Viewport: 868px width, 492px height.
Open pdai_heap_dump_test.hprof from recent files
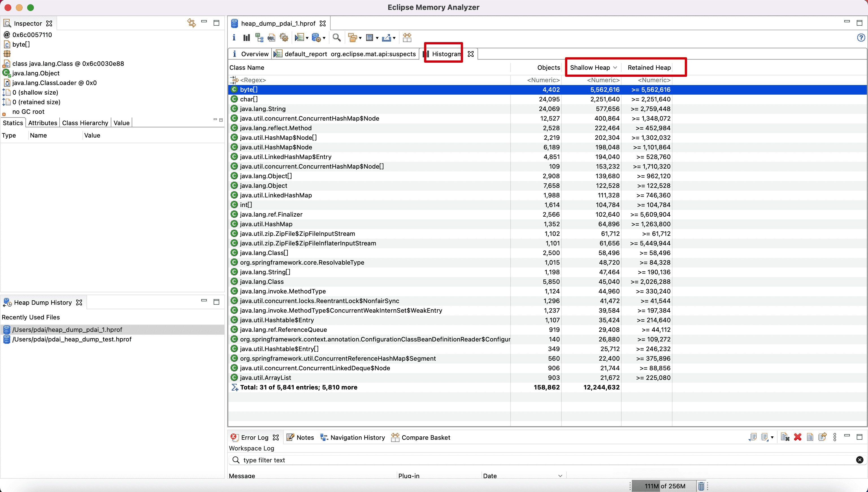[72, 339]
